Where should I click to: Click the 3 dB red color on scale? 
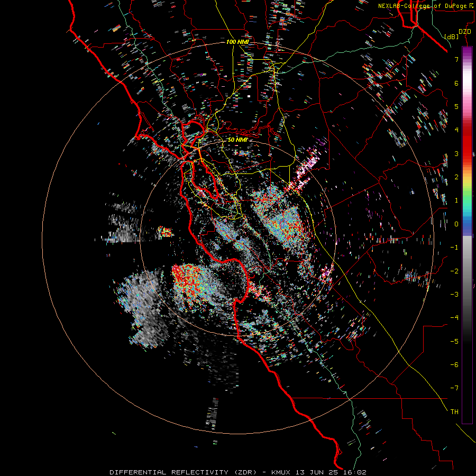click(467, 153)
